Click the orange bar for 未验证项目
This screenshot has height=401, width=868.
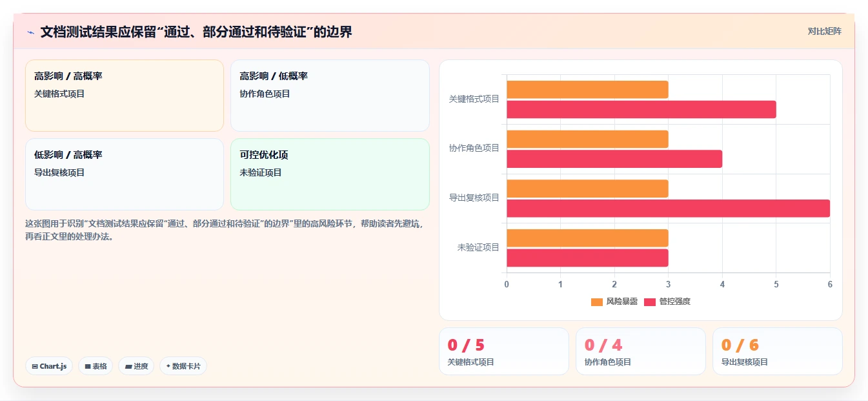point(587,238)
